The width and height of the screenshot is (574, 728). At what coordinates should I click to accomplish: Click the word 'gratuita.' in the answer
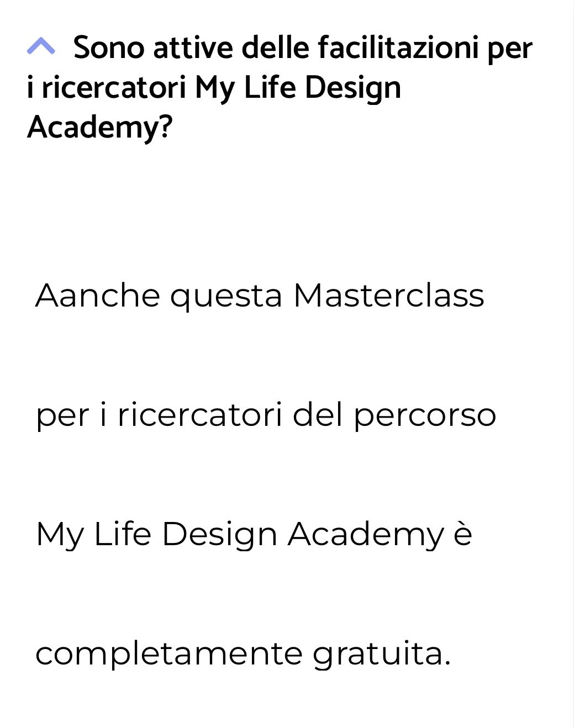(x=382, y=655)
